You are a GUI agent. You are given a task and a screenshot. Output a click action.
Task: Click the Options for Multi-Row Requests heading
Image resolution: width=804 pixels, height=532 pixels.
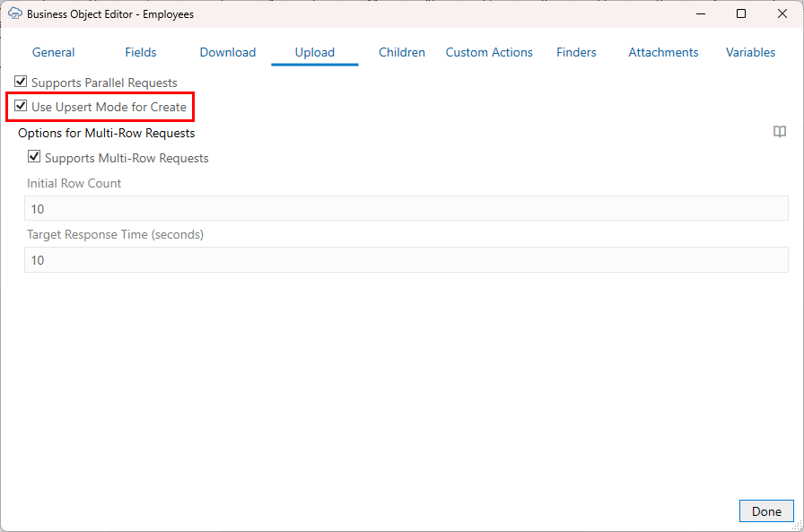[106, 132]
